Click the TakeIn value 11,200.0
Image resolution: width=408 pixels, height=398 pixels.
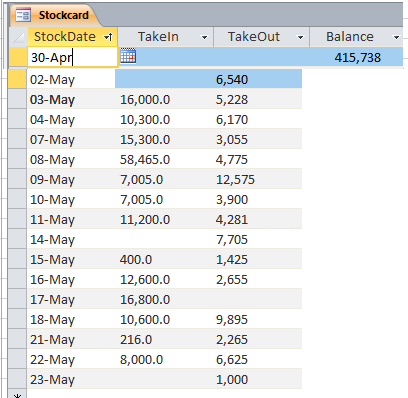click(145, 220)
